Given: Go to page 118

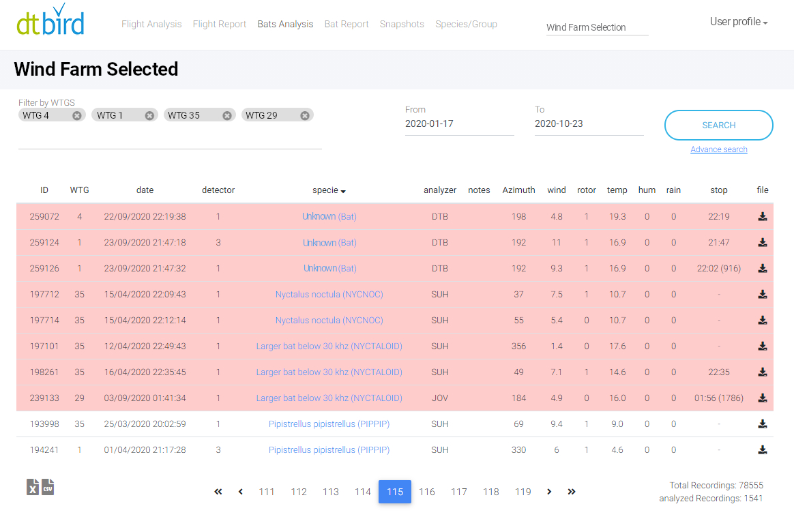Looking at the screenshot, I should point(490,492).
